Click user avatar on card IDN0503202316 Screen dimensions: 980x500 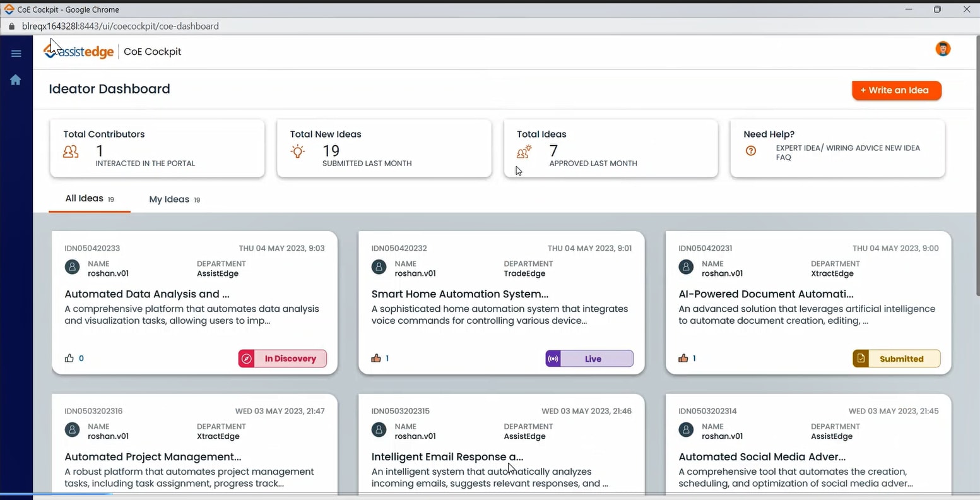(73, 430)
